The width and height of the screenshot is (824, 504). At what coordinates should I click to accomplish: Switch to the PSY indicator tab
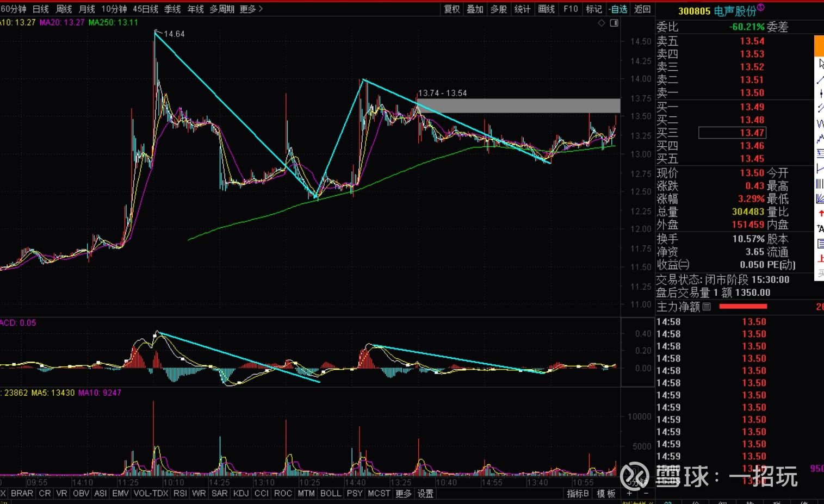(x=355, y=494)
